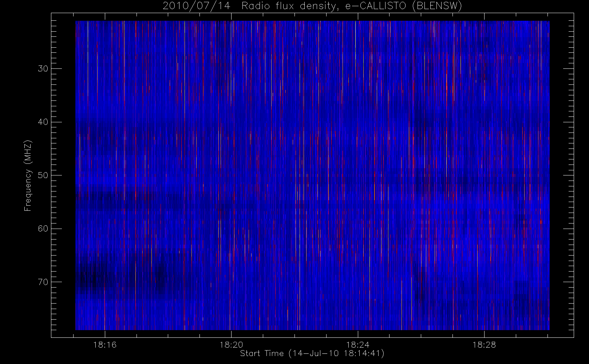Click the 18:24 time tick label
Screen dimensions: 589x364
click(358, 345)
